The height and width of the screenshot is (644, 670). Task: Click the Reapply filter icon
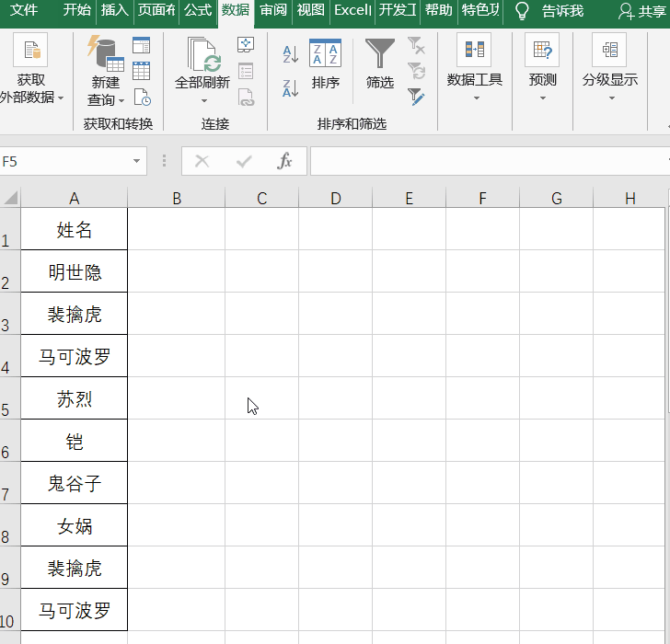tap(416, 71)
